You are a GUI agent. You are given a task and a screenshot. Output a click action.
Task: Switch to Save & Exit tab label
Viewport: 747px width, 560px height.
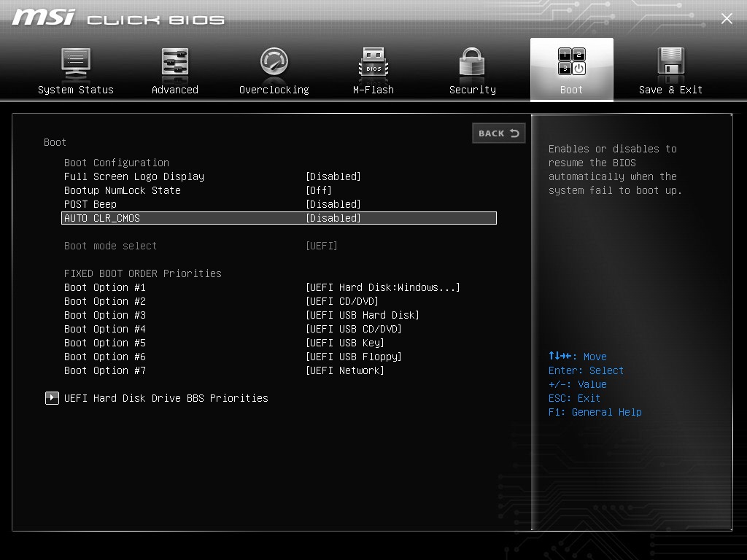671,90
